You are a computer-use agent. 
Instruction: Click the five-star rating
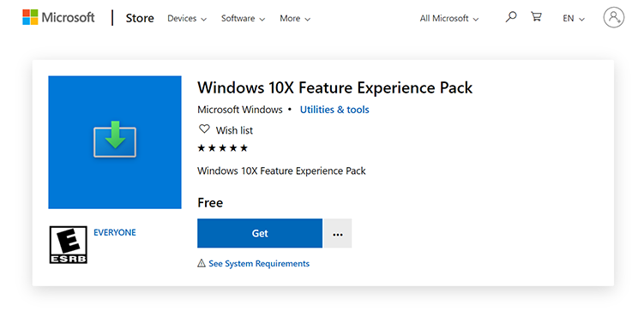[223, 148]
